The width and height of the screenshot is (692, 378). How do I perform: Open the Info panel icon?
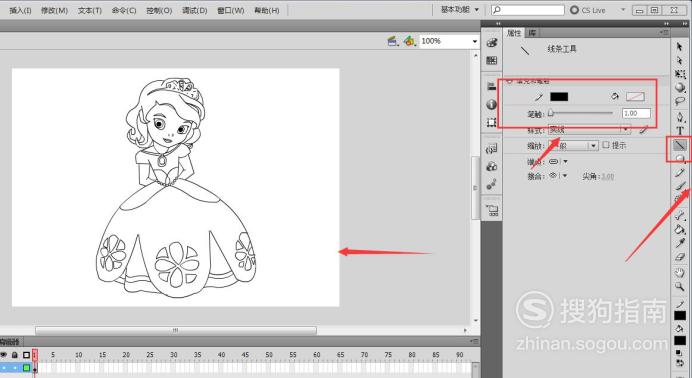[492, 105]
